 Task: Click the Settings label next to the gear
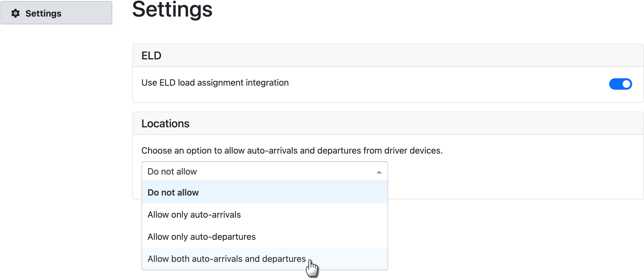pos(43,13)
